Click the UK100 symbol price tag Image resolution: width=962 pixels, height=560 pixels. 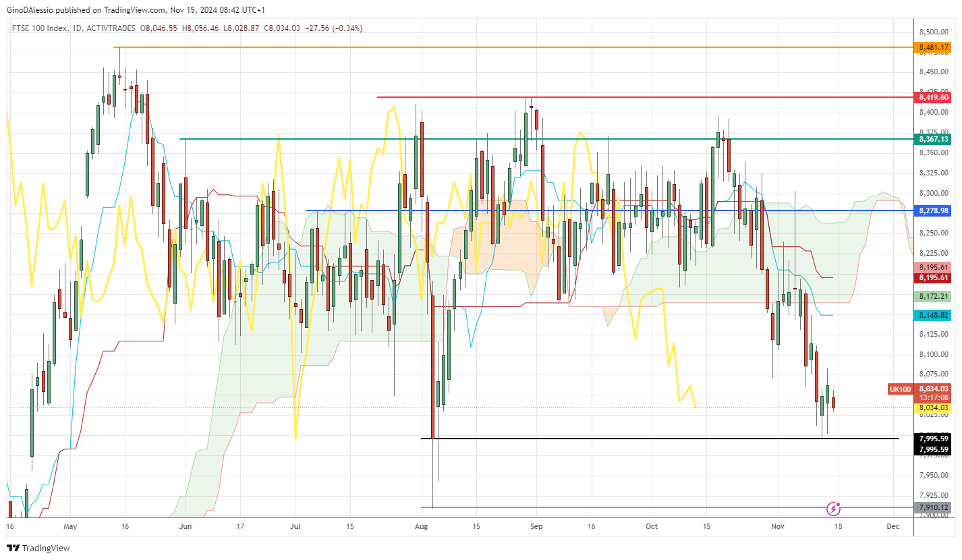[x=899, y=389]
